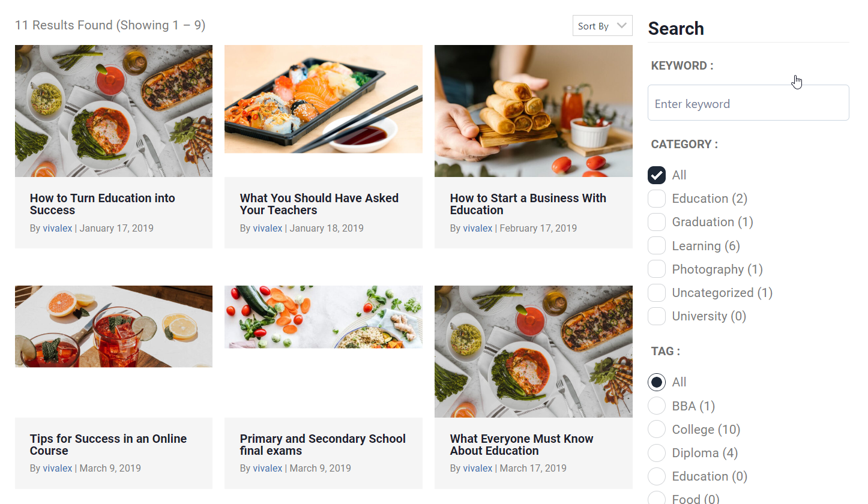Click the Enter keyword search field
The height and width of the screenshot is (504, 868).
click(x=748, y=103)
